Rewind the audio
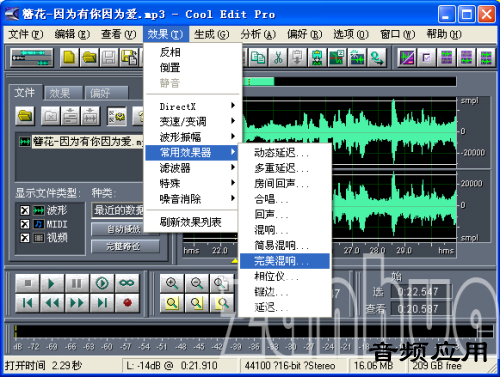The width and height of the screenshot is (500, 377). click(52, 303)
